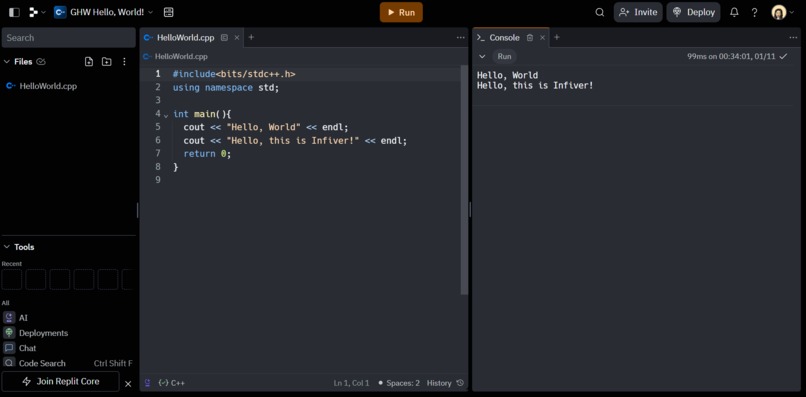Run the program with orange Run button

pos(401,12)
